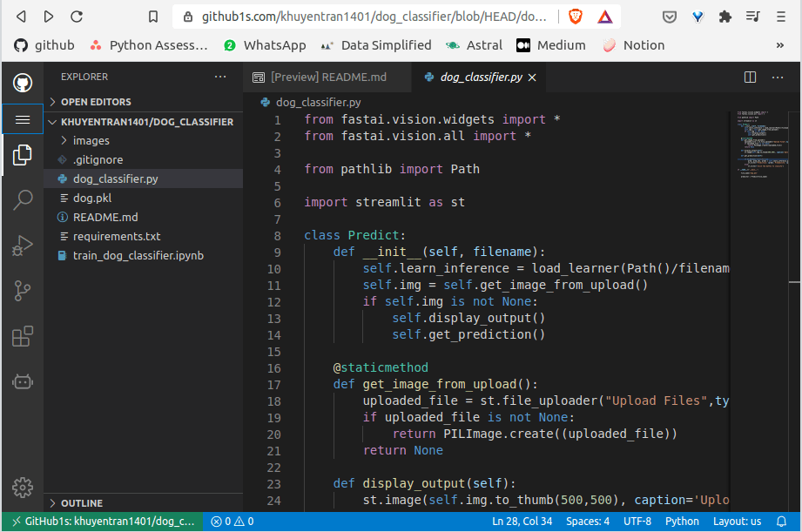Open notifications bell in status bar

click(781, 522)
